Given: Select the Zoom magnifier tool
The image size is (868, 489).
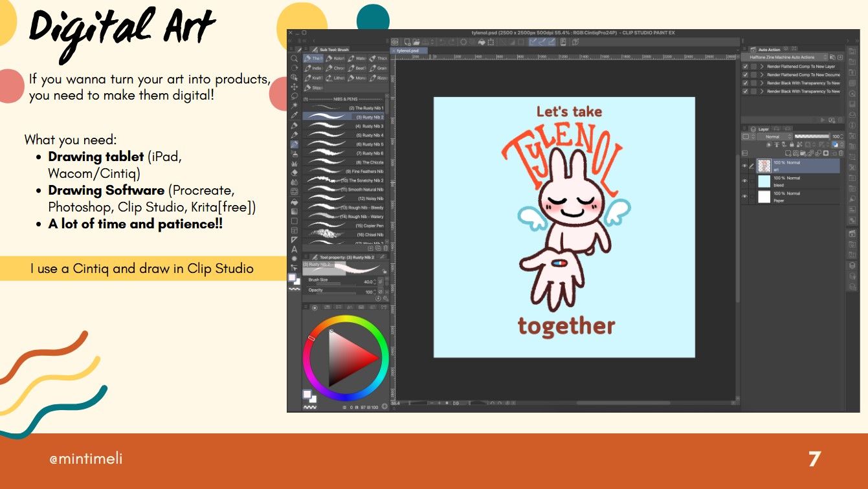Looking at the screenshot, I should tap(295, 58).
